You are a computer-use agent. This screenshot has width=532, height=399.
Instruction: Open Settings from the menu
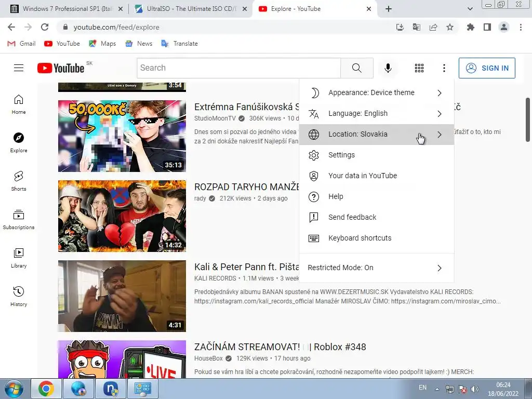point(377,155)
